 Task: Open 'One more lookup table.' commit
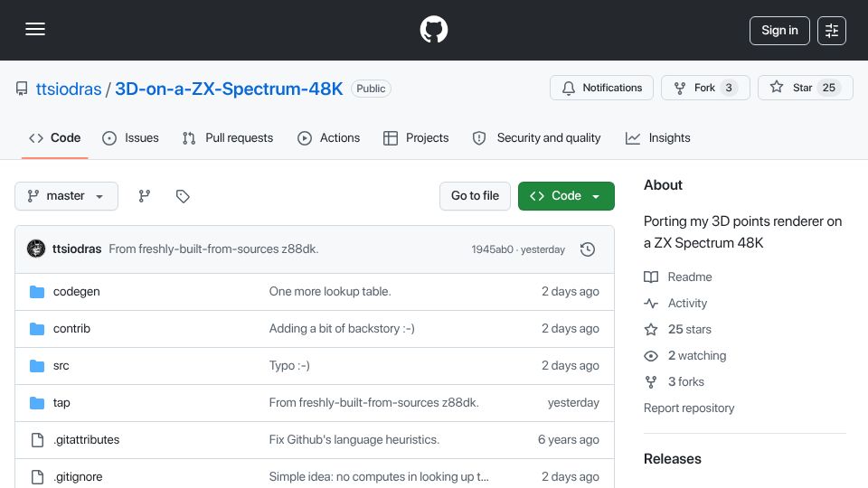[x=330, y=292]
